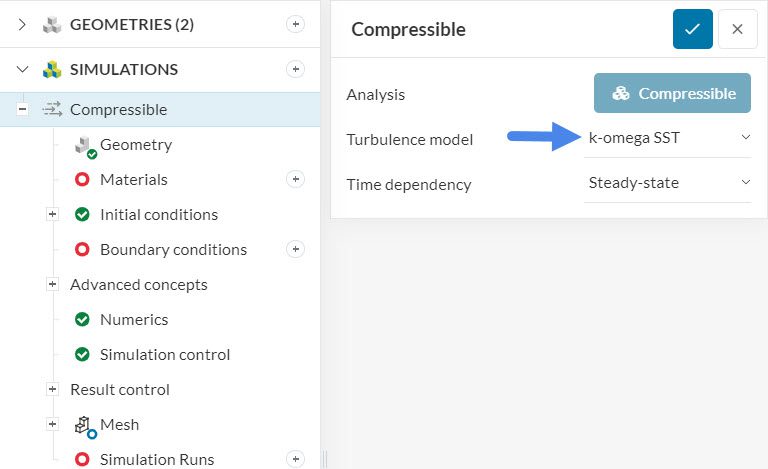Open the Time dependency dropdown
This screenshot has height=469, width=768.
[667, 183]
